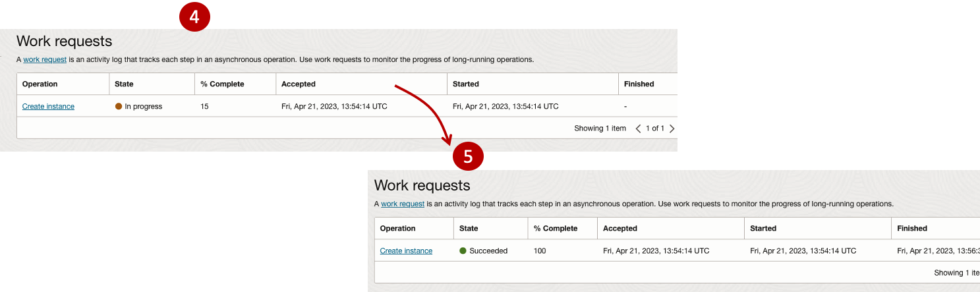This screenshot has width=980, height=292.
Task: Open Create instance in the In progress row
Action: click(48, 106)
